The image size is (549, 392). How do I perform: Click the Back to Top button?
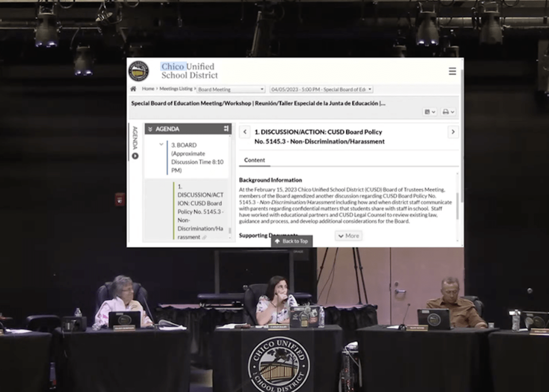click(x=292, y=241)
